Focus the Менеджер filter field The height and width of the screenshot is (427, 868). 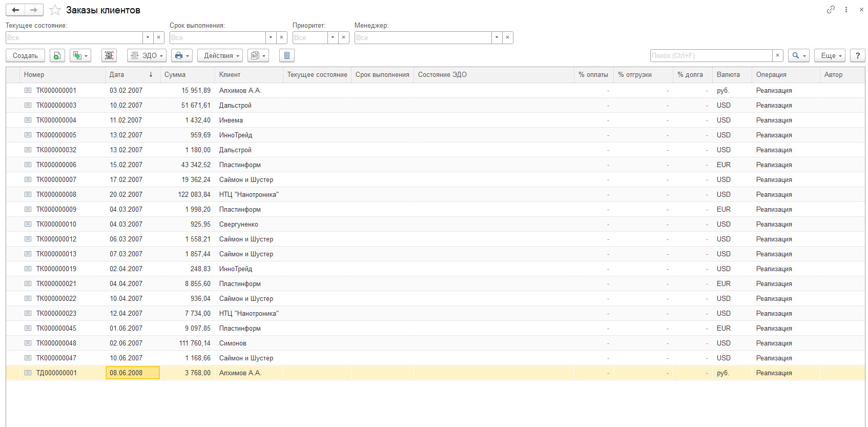click(x=423, y=37)
